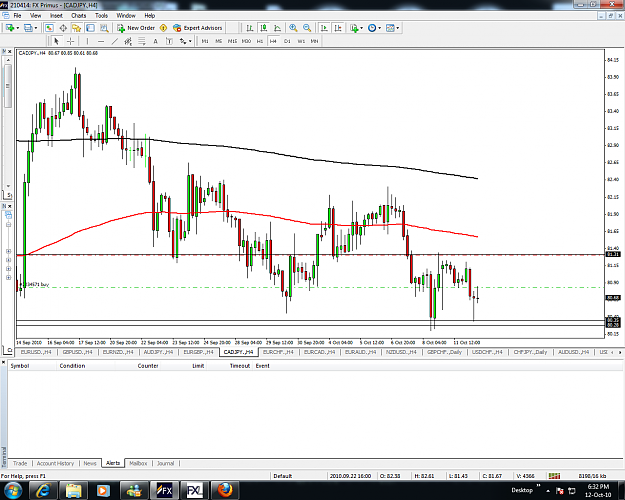Switch timeframe to H1
This screenshot has height=500, width=625.
259,41
